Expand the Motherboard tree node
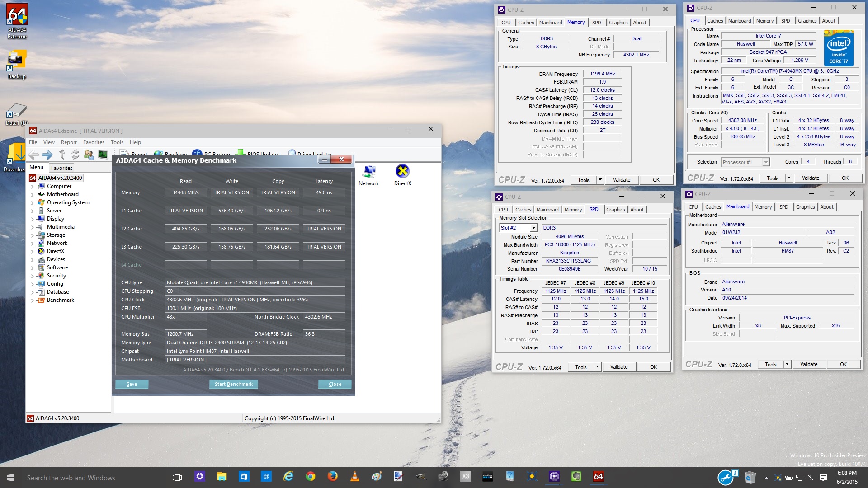The height and width of the screenshot is (488, 868). (x=33, y=194)
